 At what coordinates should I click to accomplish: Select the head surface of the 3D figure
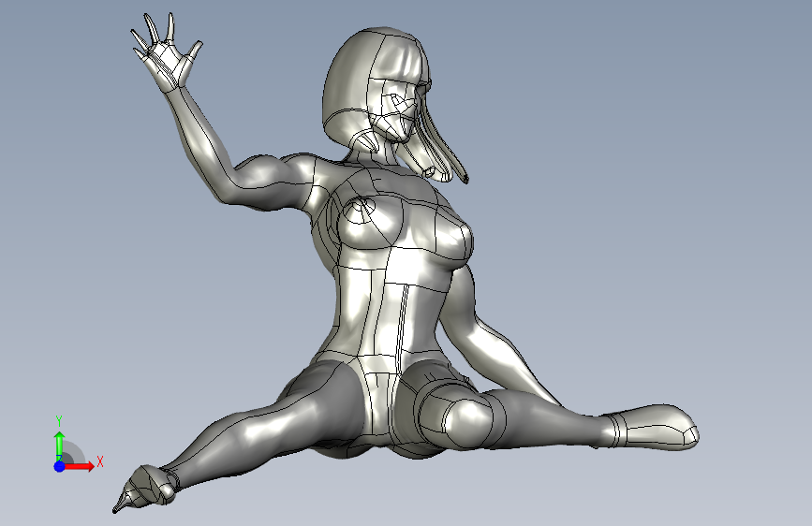tap(377, 88)
